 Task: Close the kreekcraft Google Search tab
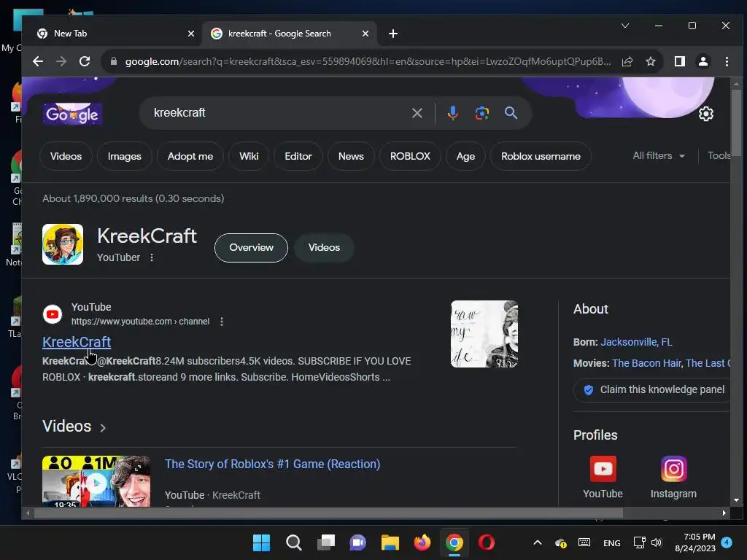point(365,34)
